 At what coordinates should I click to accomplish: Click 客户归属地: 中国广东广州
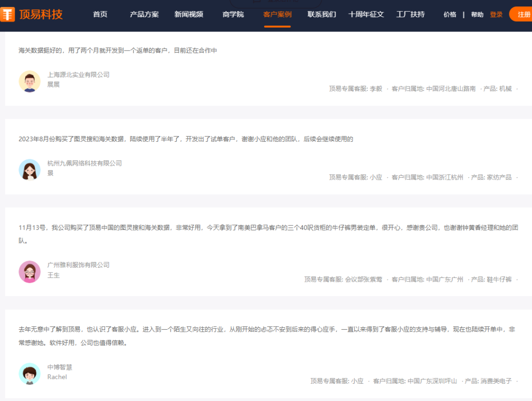tap(427, 279)
